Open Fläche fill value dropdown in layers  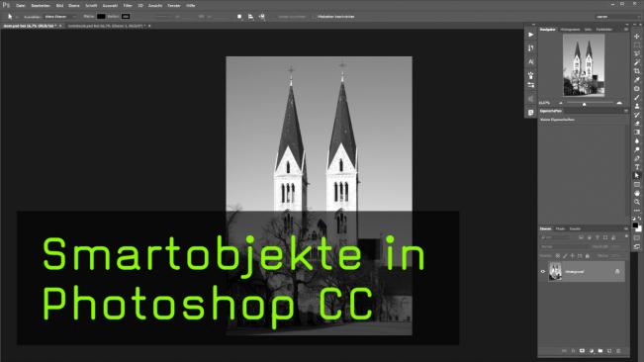click(x=615, y=256)
